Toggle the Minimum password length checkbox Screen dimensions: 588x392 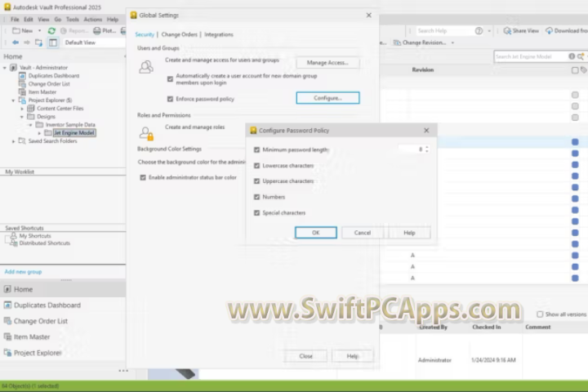pos(257,149)
